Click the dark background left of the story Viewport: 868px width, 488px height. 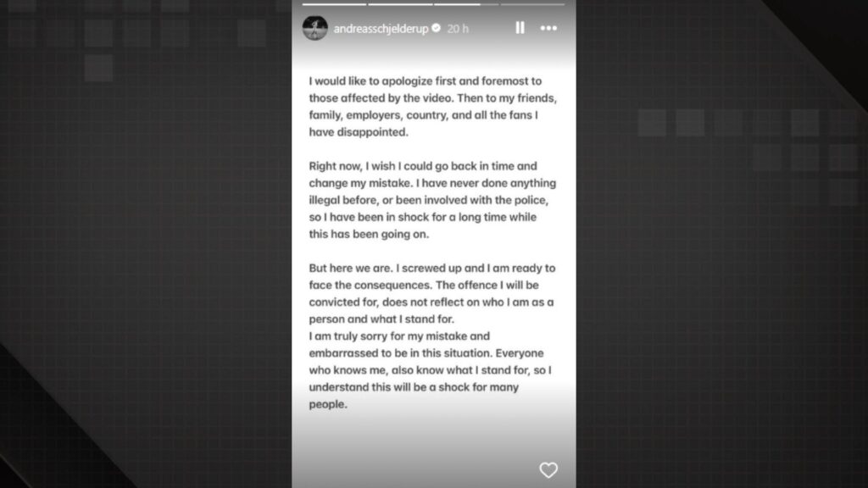(144, 254)
